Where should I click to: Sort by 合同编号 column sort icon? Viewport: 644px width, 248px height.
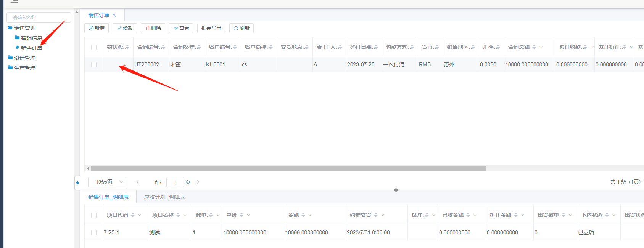[163, 47]
